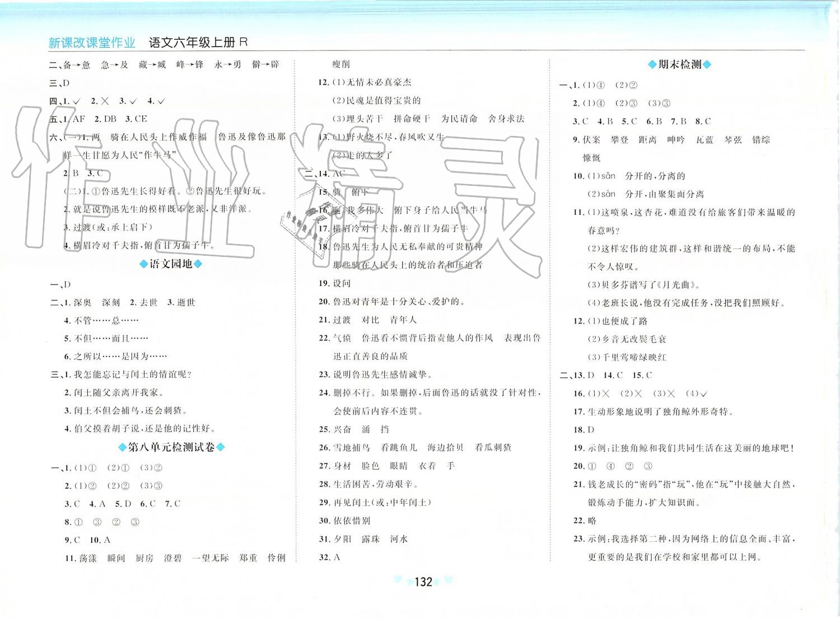Click the answer 三、D near the top
The width and height of the screenshot is (840, 619).
[x=59, y=83]
